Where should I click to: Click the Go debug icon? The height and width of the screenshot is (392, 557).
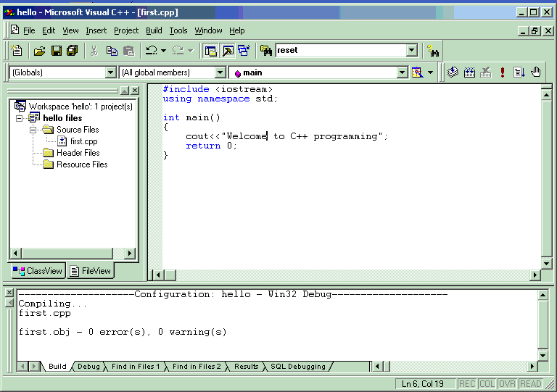pos(519,72)
